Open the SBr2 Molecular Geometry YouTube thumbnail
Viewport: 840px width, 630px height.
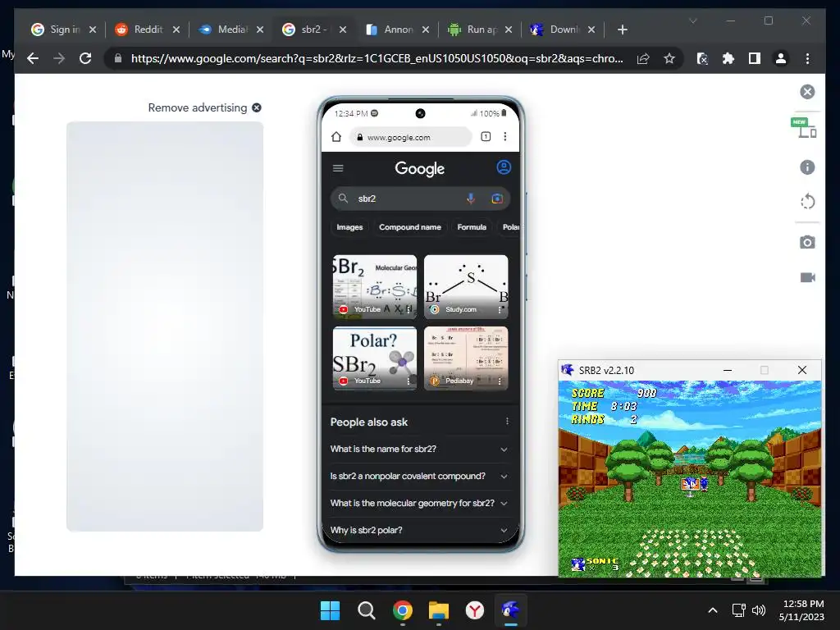pos(374,286)
